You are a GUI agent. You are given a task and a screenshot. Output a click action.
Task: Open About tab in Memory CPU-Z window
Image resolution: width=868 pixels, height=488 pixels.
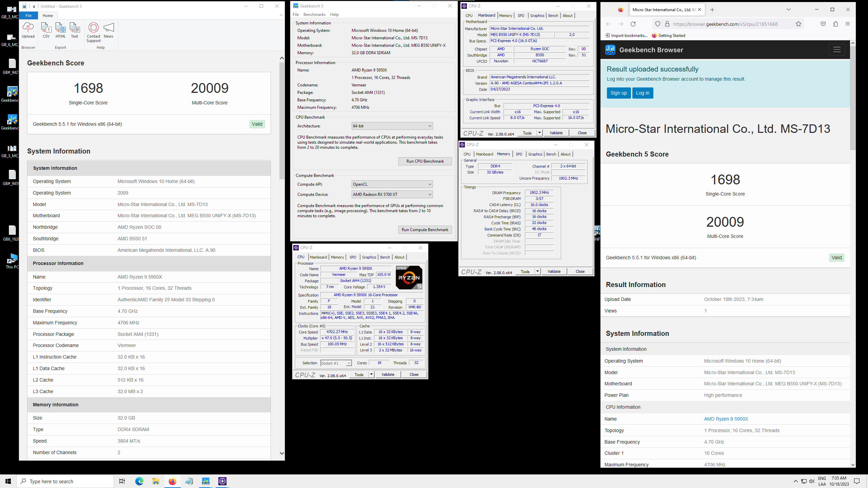point(566,154)
